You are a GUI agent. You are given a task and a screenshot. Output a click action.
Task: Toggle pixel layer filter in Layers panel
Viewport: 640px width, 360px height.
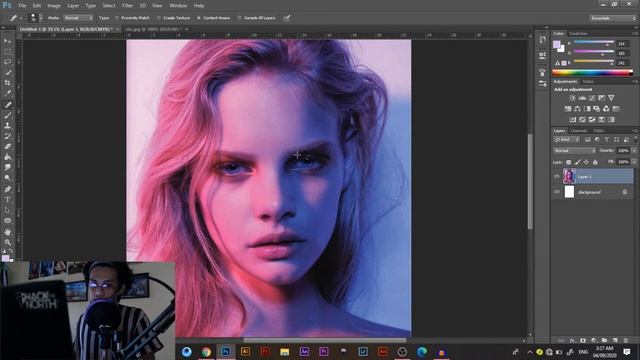(x=587, y=140)
